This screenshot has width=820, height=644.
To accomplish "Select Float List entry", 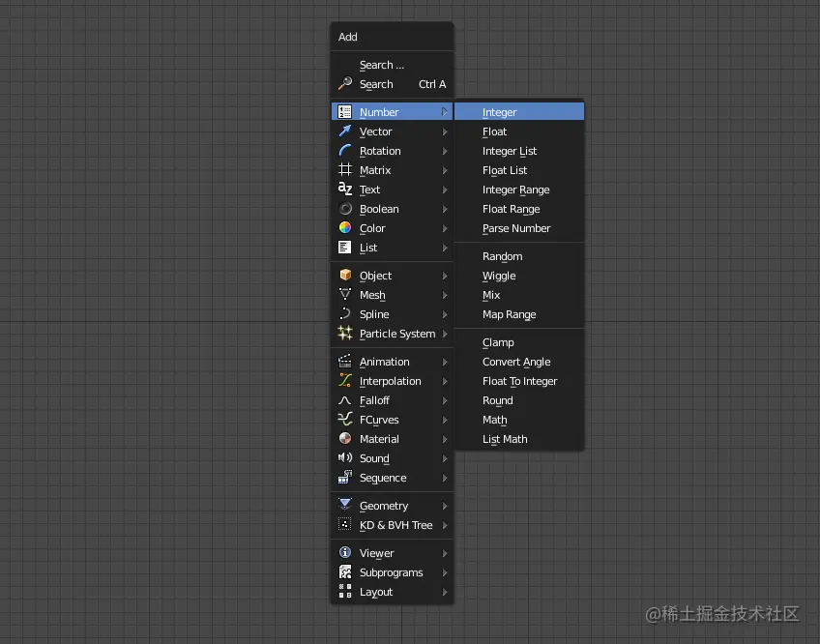I will [x=518, y=170].
